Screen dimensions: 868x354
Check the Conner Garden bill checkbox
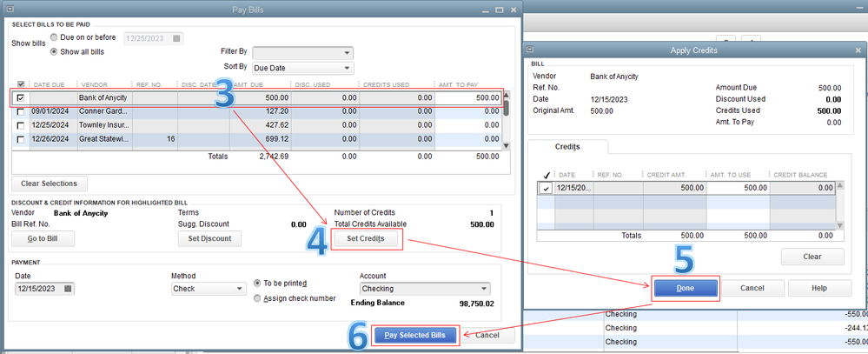21,111
